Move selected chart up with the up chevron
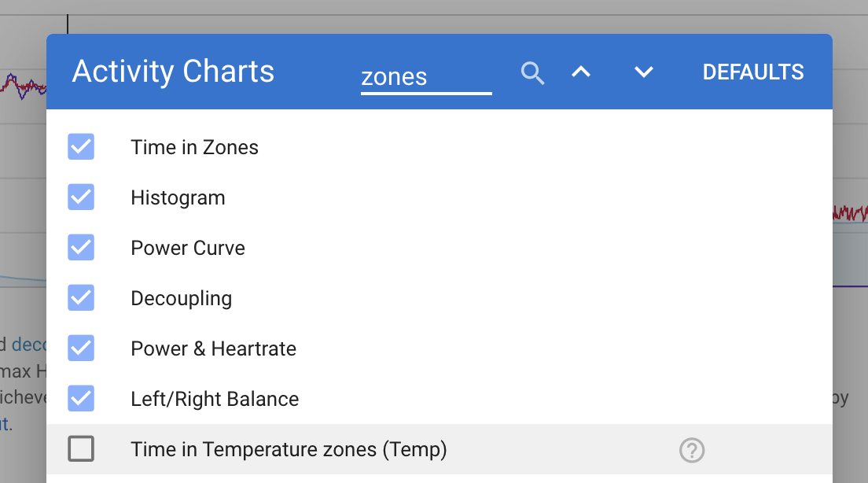The image size is (868, 483). point(581,72)
